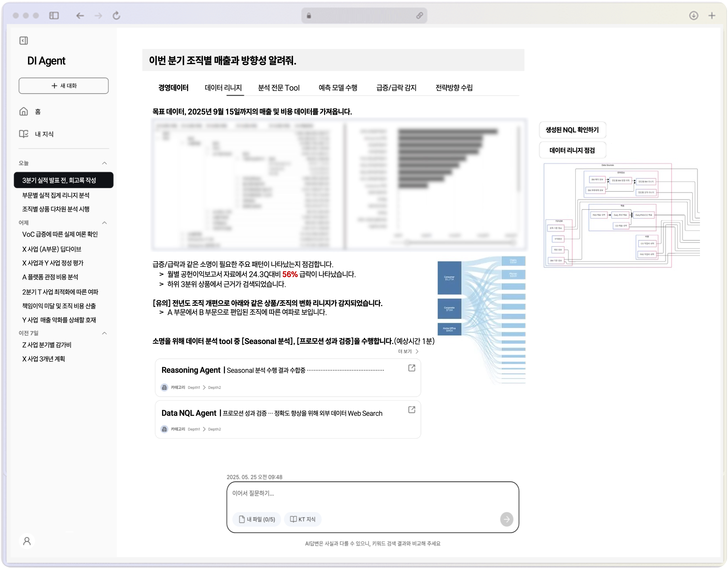Click the blurred data table preview

point(248,185)
